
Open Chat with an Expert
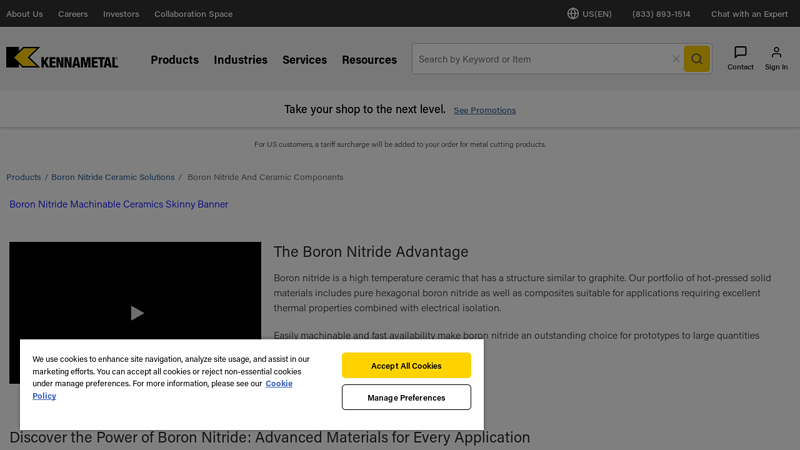pos(749,14)
